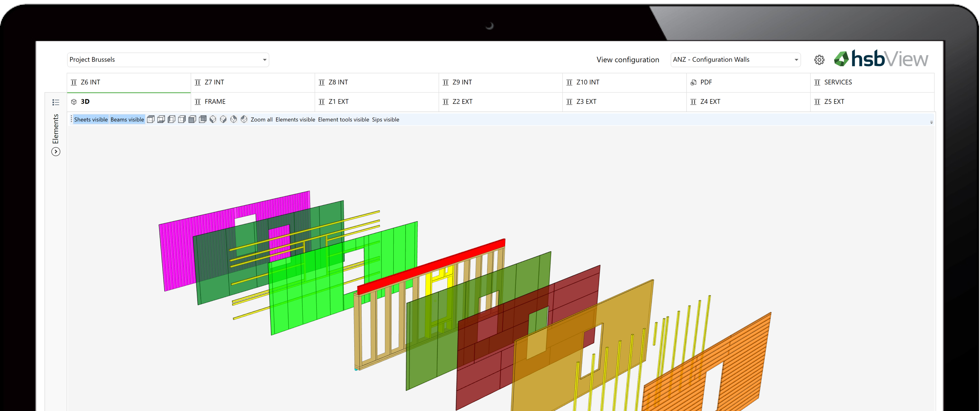980x411 pixels.
Task: Click Zoom all in the toolbar
Action: click(262, 120)
